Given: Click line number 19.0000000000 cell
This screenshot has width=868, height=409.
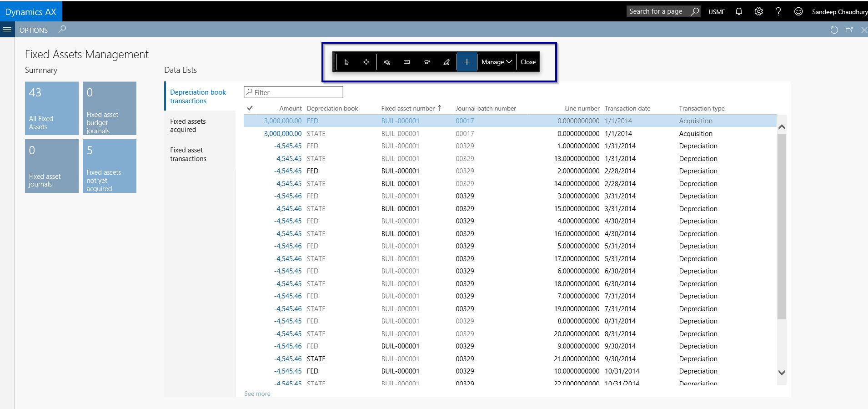Looking at the screenshot, I should pyautogui.click(x=577, y=309).
